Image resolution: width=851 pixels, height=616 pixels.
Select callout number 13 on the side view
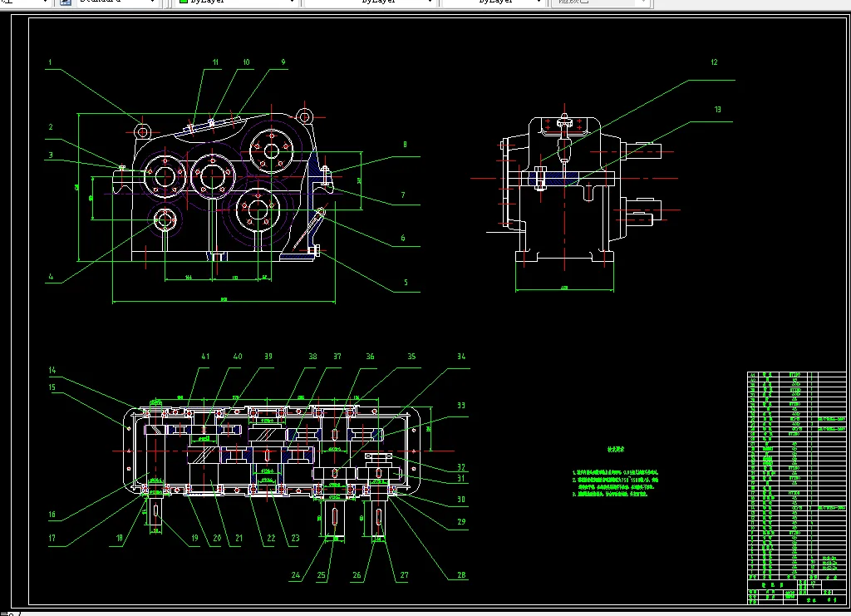(x=717, y=110)
